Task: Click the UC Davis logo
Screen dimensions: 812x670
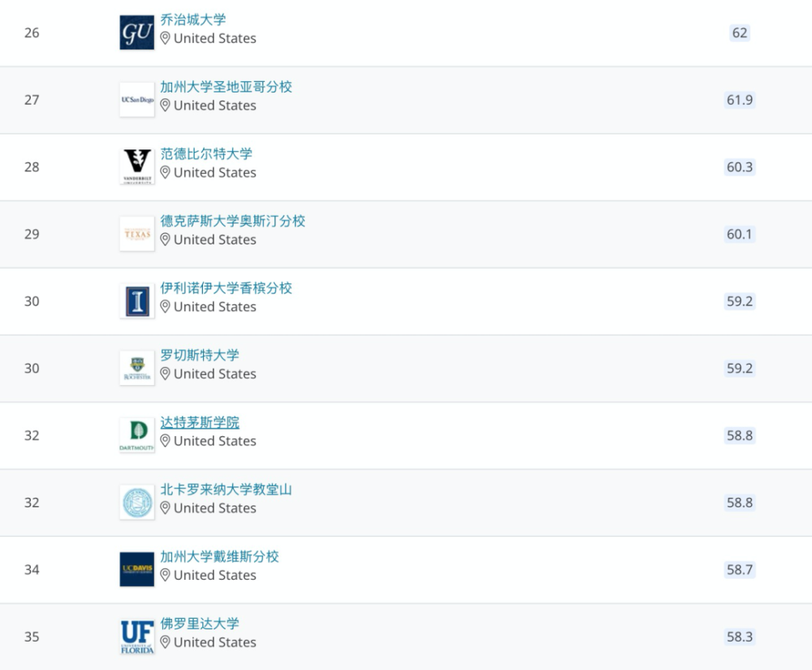Action: click(136, 569)
